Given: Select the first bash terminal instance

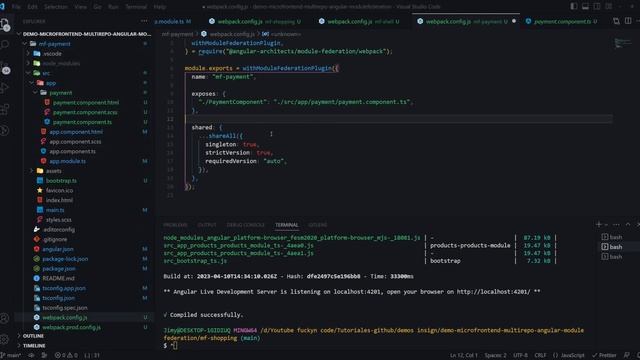Looking at the screenshot, I should (616, 237).
